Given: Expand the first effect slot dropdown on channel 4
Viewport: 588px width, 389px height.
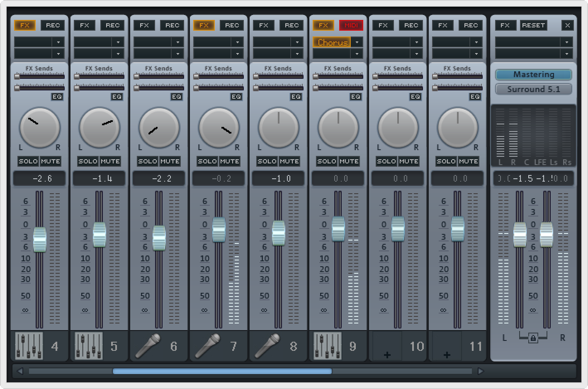Looking at the screenshot, I should coord(58,42).
